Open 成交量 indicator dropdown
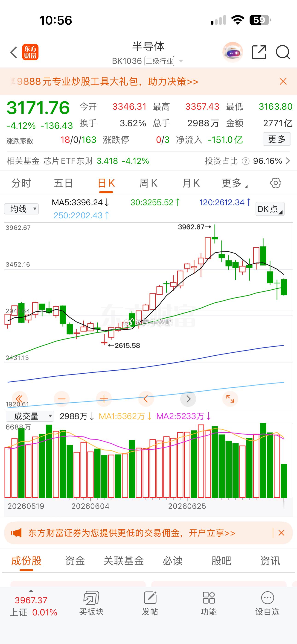297x644 pixels. 30,416
